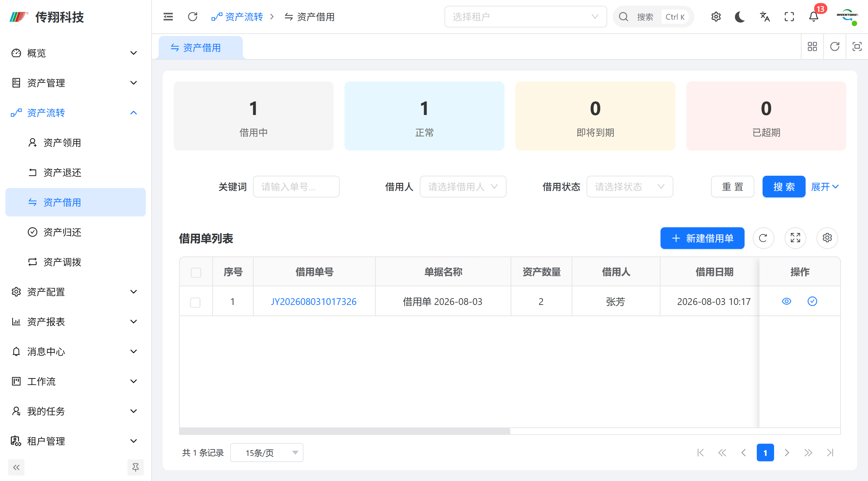The image size is (868, 481).
Task: Collapse the 资产流转 menu
Action: coord(75,113)
